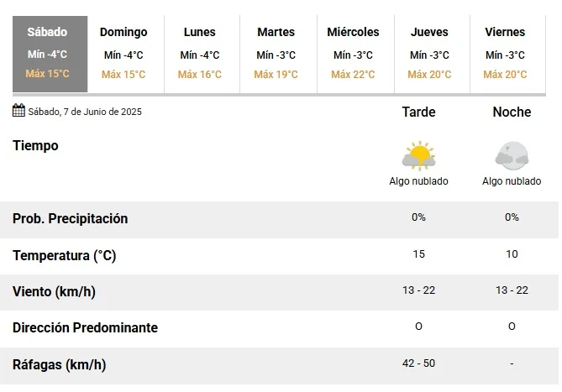Viewport: 562px width, 392px height.
Task: Select the Sábado forecast tab
Action: pyautogui.click(x=50, y=54)
